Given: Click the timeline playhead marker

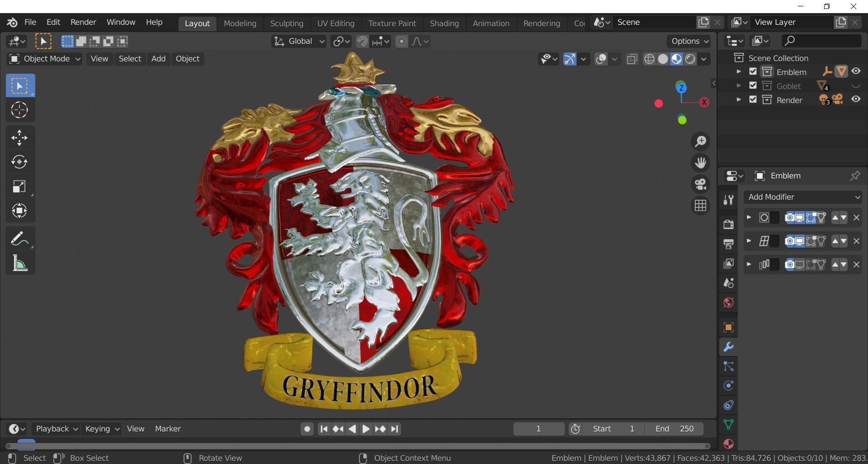Looking at the screenshot, I should coord(26,445).
